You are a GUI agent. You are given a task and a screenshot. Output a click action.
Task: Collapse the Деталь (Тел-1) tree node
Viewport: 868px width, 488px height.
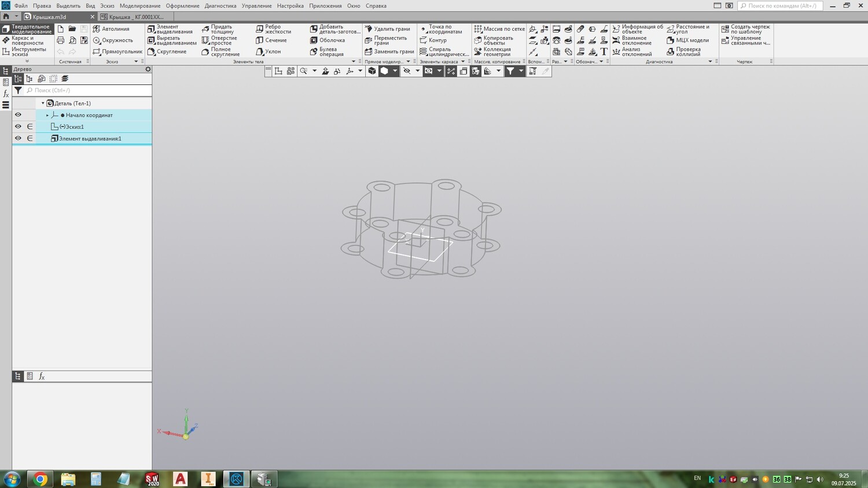point(43,103)
